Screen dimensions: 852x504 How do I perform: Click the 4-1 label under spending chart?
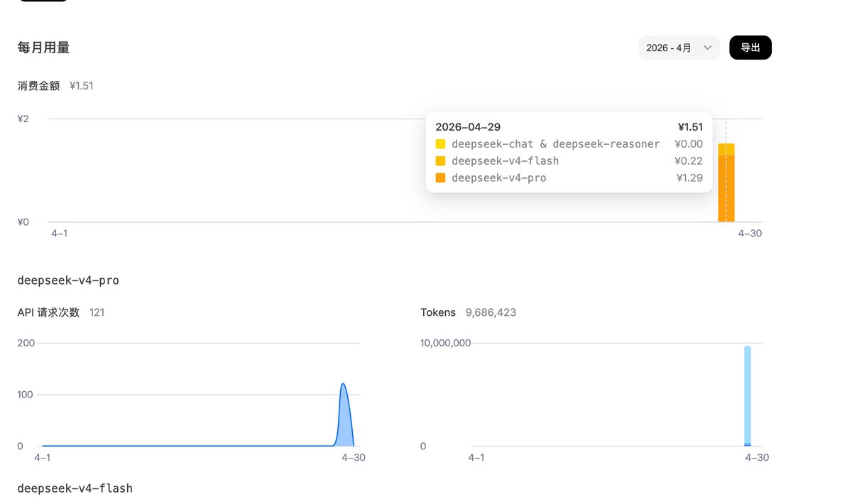point(60,233)
